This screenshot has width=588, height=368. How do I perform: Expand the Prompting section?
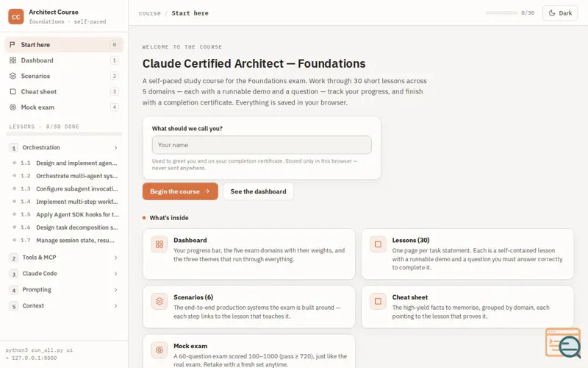point(64,290)
